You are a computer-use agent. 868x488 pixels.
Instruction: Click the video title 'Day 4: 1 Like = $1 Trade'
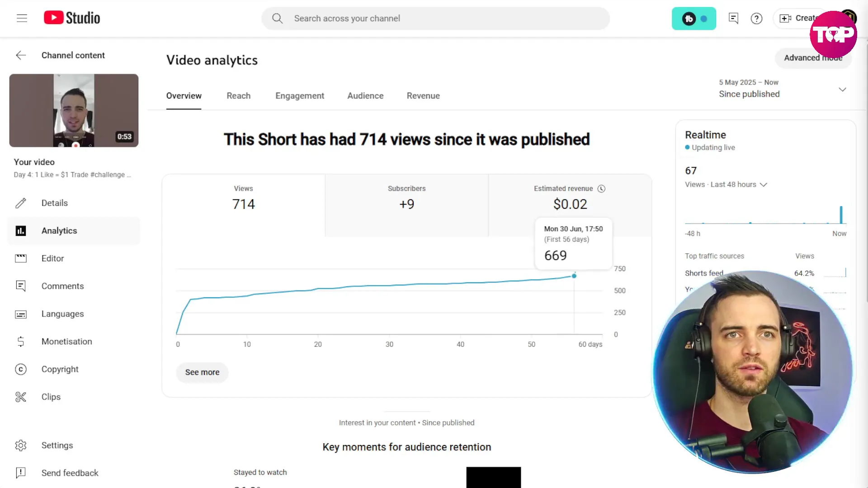click(72, 174)
